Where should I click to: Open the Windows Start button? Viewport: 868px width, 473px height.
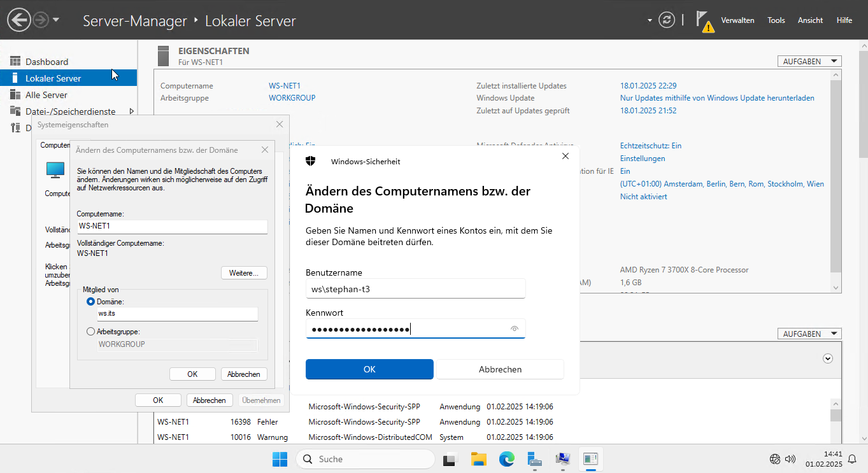280,459
